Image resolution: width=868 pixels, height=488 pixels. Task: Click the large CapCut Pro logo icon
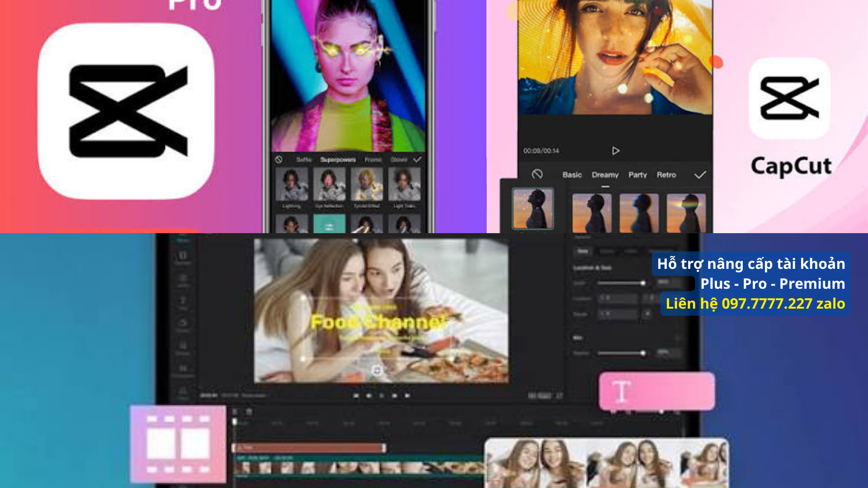click(x=126, y=111)
